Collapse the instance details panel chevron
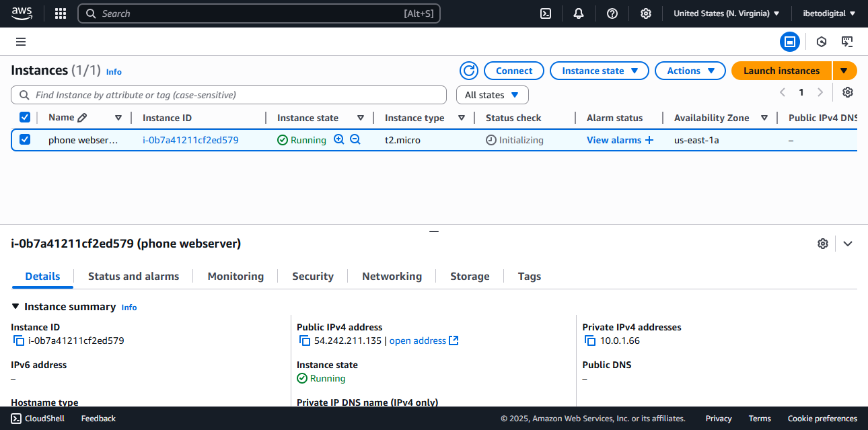Screen dimensions: 868x430 pyautogui.click(x=848, y=244)
